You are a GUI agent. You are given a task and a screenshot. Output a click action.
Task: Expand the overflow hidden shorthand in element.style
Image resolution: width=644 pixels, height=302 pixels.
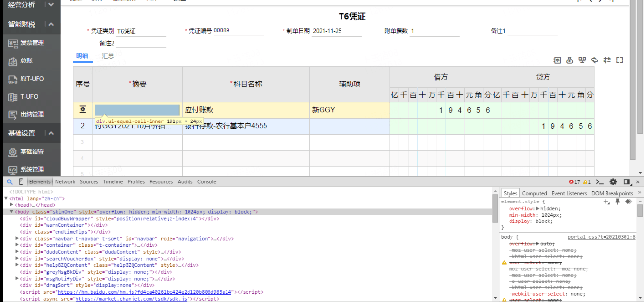coord(537,209)
